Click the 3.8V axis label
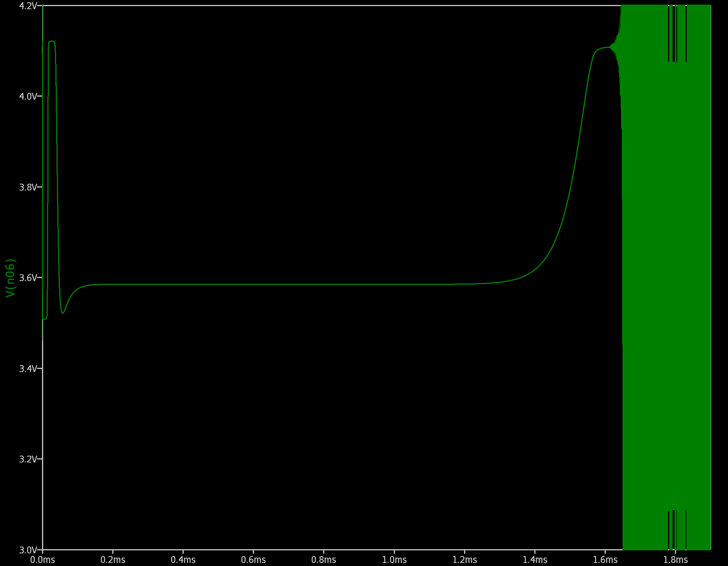This screenshot has width=728, height=566. (x=28, y=187)
